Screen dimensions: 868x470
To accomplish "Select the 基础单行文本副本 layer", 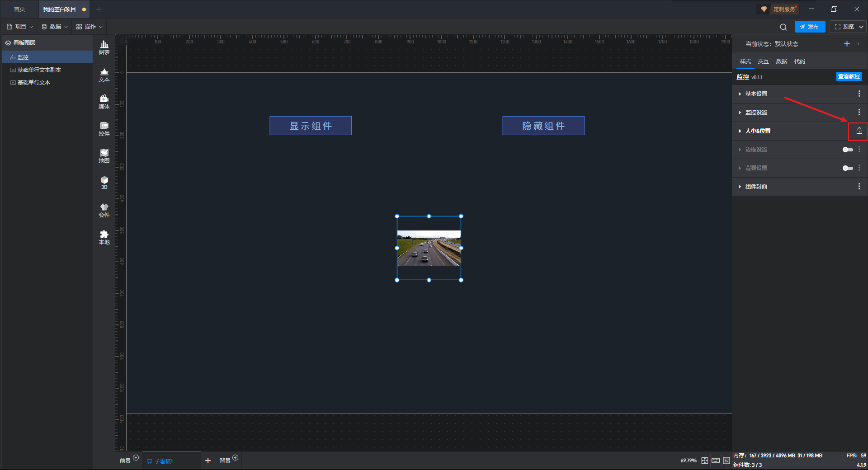I will (47, 70).
